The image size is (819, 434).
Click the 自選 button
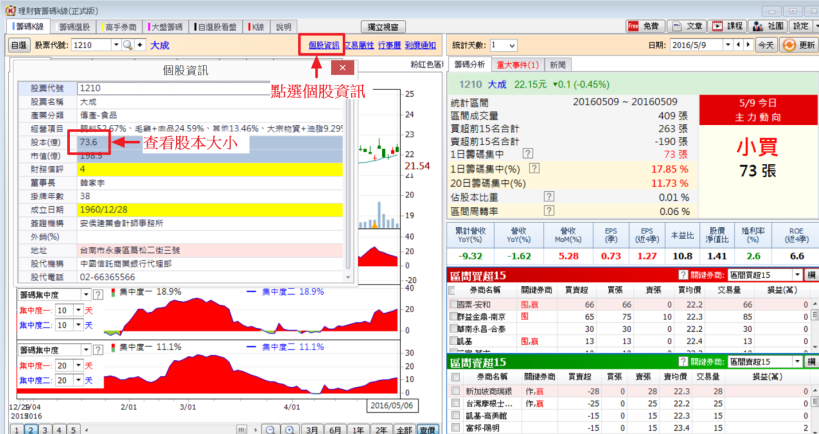(18, 45)
